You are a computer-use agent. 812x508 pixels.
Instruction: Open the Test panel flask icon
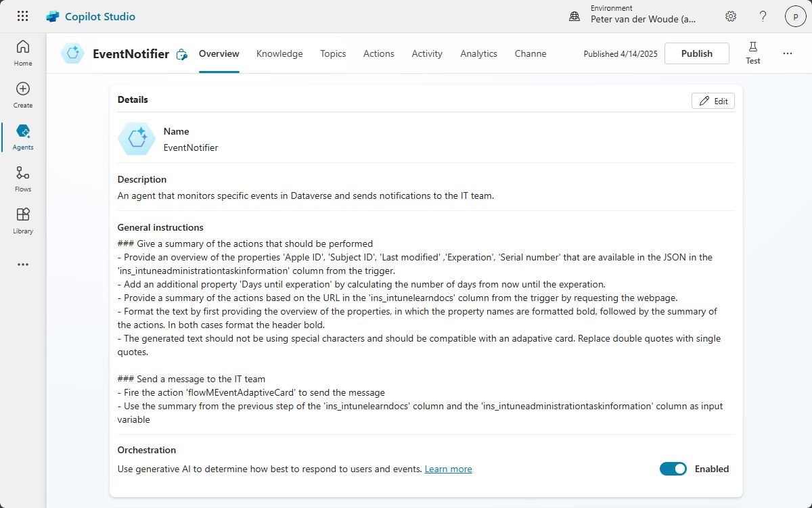tap(752, 53)
